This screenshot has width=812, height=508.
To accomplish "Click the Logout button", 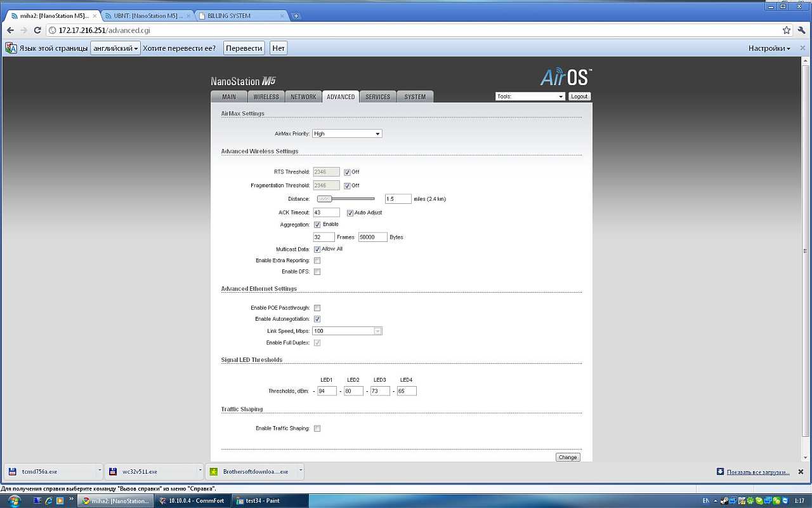I will (x=579, y=97).
